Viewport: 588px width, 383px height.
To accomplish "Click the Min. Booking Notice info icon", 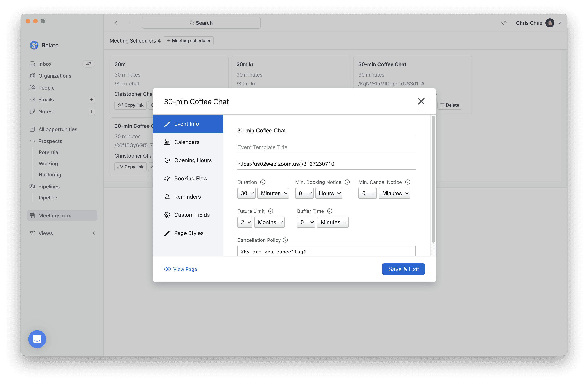I will 347,182.
